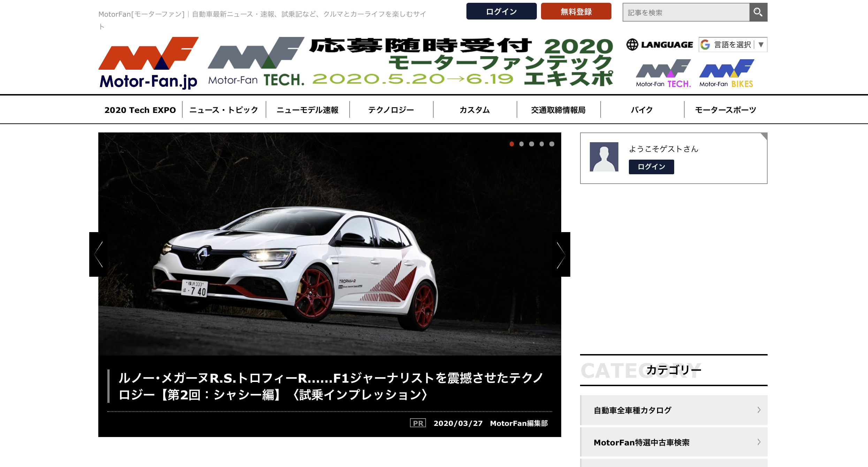Click the カテゴリー section heading
This screenshot has width=868, height=467.
pyautogui.click(x=673, y=370)
